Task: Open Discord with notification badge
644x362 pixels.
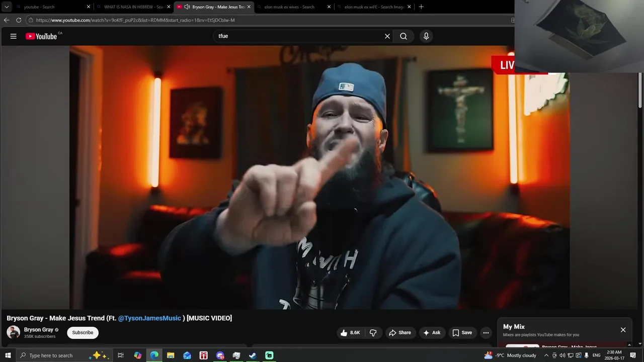Action: 220,355
